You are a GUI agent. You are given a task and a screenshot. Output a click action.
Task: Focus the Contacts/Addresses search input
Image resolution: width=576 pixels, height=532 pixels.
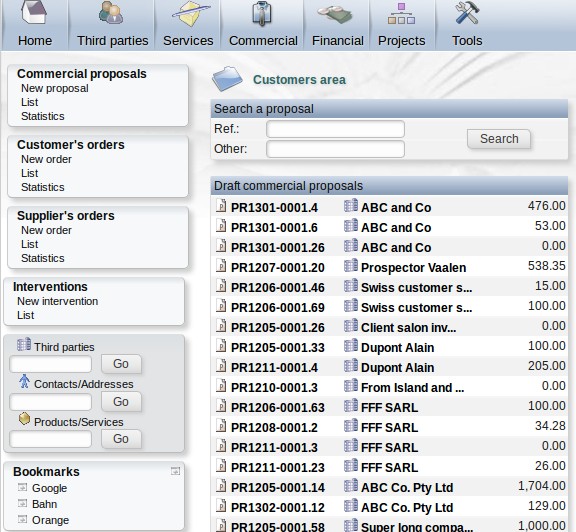51,402
